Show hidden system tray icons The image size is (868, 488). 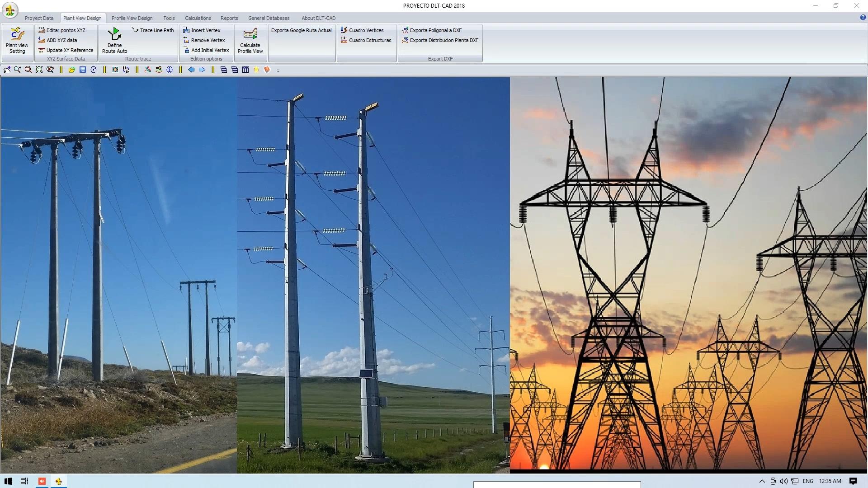click(762, 481)
